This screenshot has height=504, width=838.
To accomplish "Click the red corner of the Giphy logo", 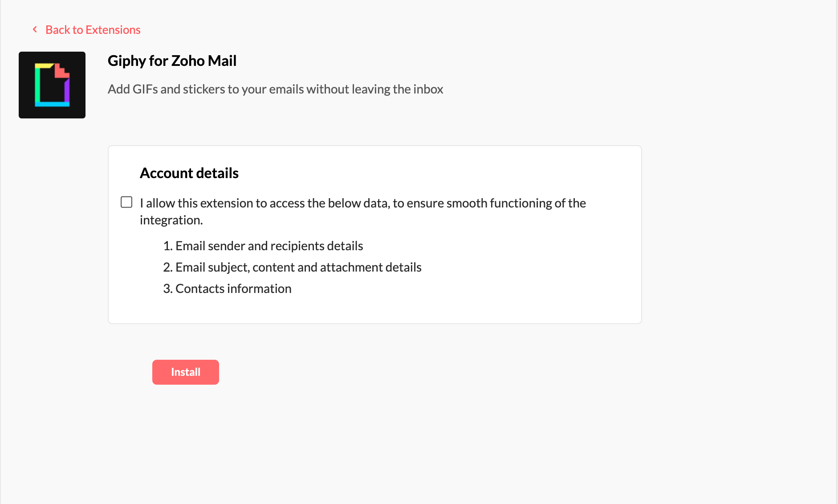I will click(x=61, y=71).
